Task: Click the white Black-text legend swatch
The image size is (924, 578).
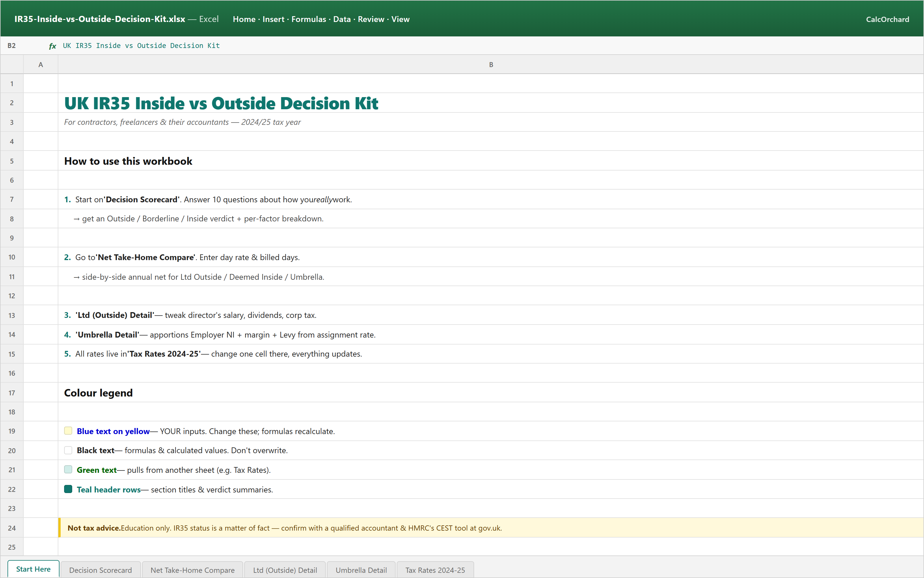Action: point(68,450)
